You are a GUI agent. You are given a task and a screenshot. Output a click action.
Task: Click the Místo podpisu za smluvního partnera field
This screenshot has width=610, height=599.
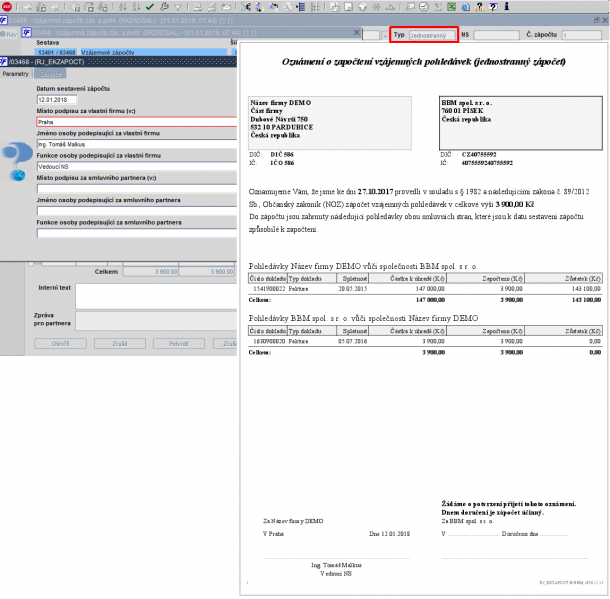[137, 189]
